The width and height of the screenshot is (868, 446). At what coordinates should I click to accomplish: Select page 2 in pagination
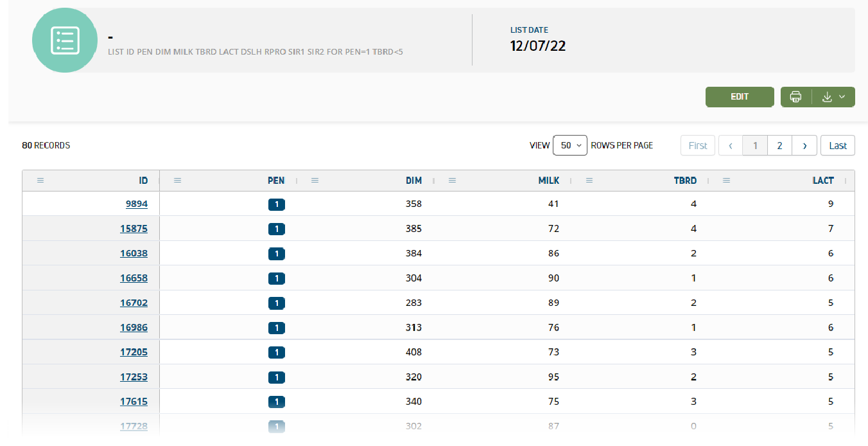click(779, 146)
